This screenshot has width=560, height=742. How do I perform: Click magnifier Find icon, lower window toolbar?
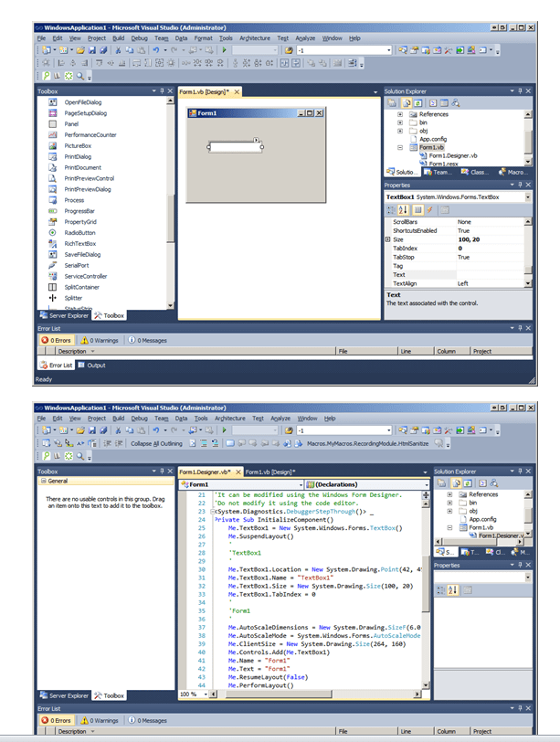(x=80, y=456)
